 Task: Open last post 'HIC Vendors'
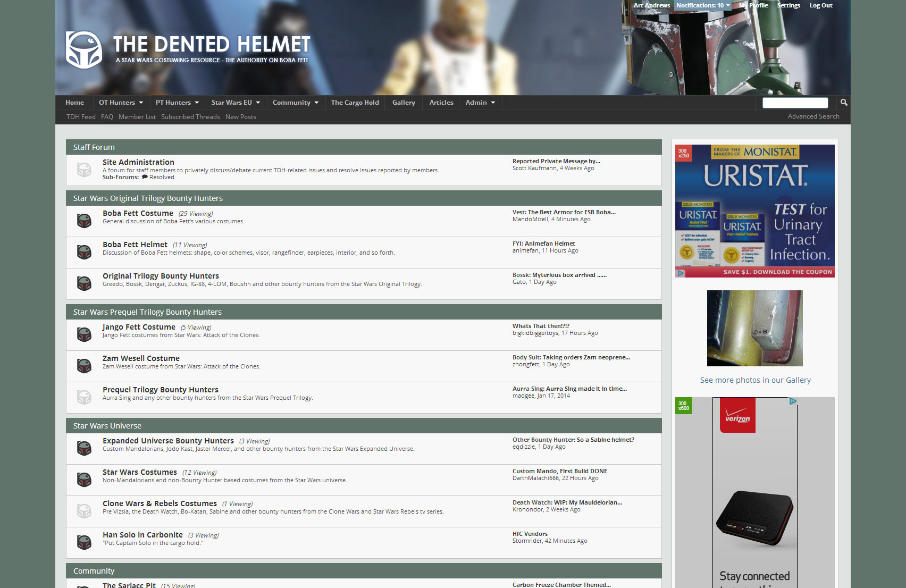click(530, 534)
